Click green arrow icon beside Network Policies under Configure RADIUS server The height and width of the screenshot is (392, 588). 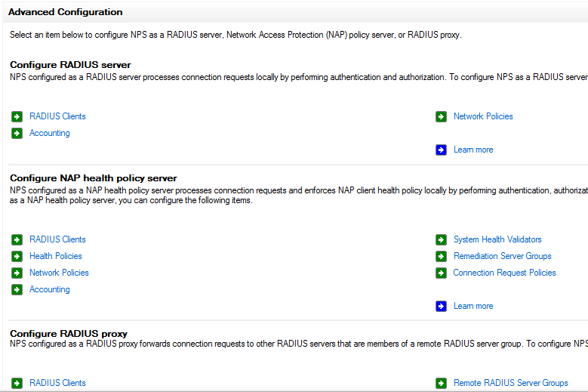coord(441,116)
